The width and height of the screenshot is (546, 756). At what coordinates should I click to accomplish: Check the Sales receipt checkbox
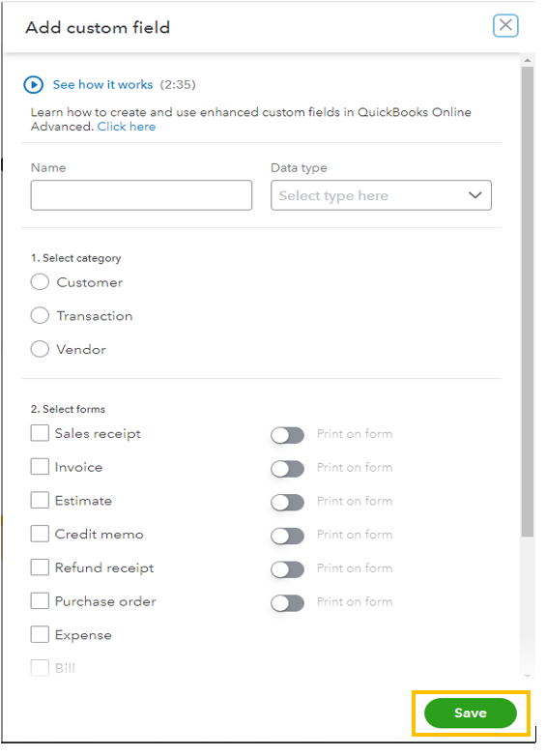point(40,433)
